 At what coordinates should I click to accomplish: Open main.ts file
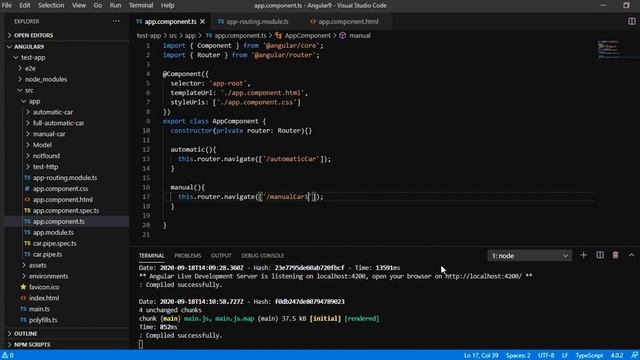pos(39,309)
